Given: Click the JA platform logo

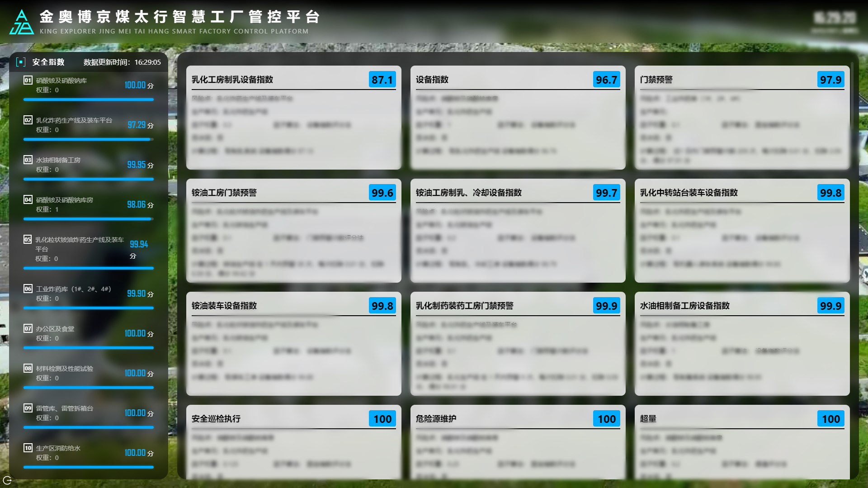Looking at the screenshot, I should 21,23.
